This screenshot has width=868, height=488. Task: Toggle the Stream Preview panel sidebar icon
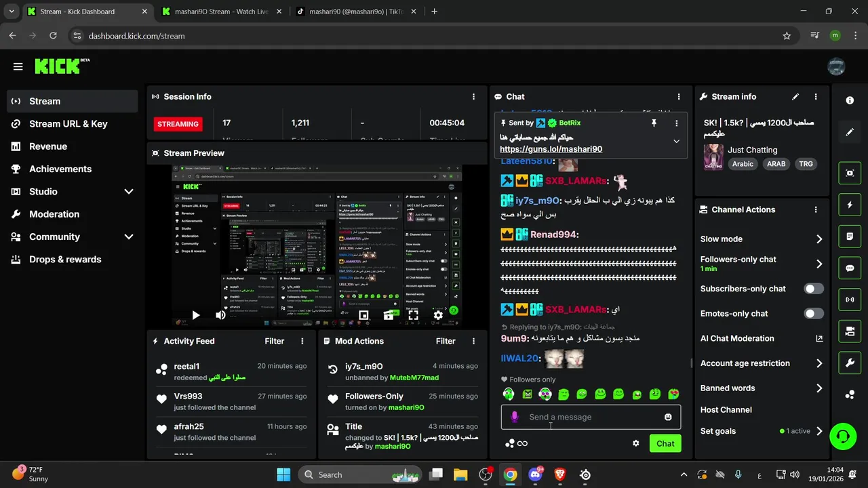[850, 173]
